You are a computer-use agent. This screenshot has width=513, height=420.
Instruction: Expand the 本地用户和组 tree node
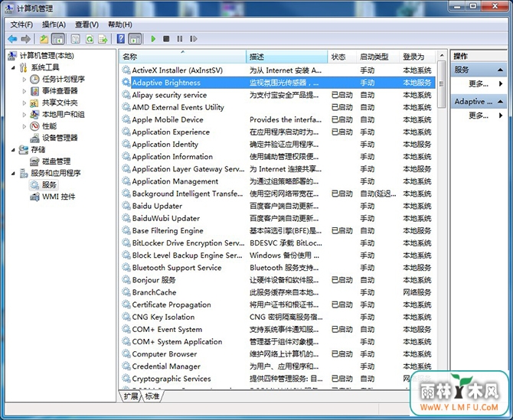click(25, 115)
